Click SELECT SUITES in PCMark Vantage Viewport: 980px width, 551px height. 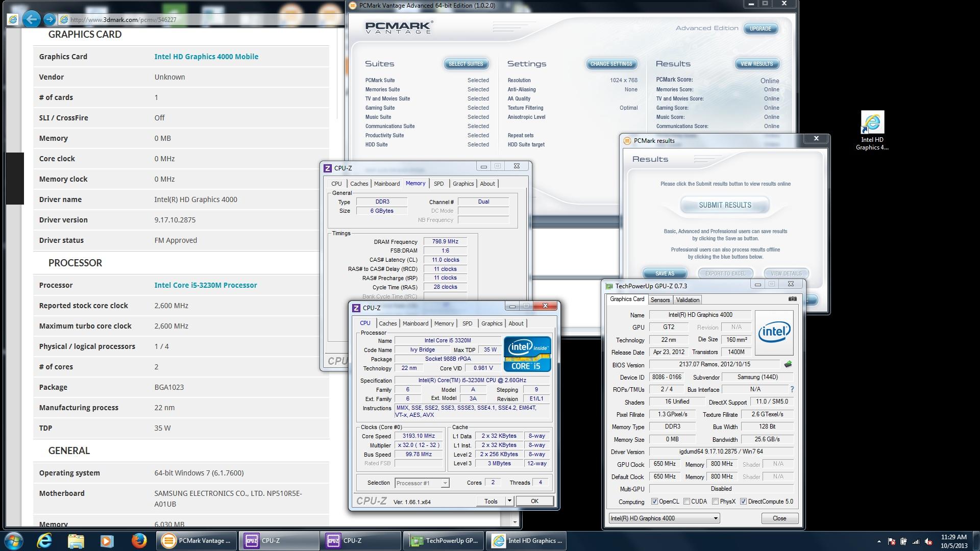465,64
